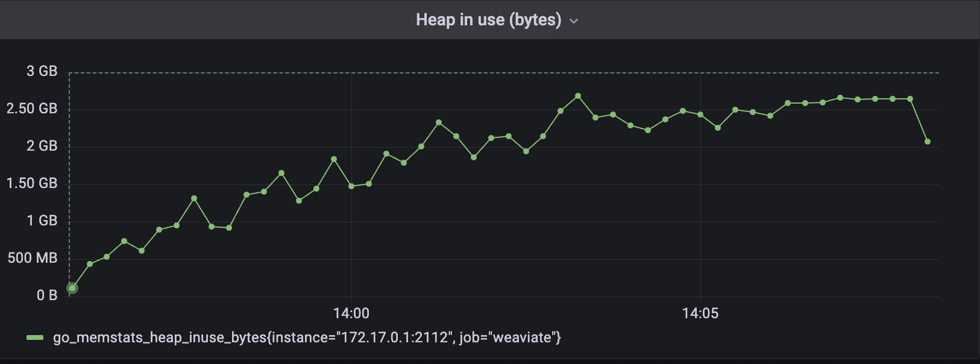Click the 1.50 GB y-axis label
This screenshot has width=980, height=364.
click(x=32, y=183)
